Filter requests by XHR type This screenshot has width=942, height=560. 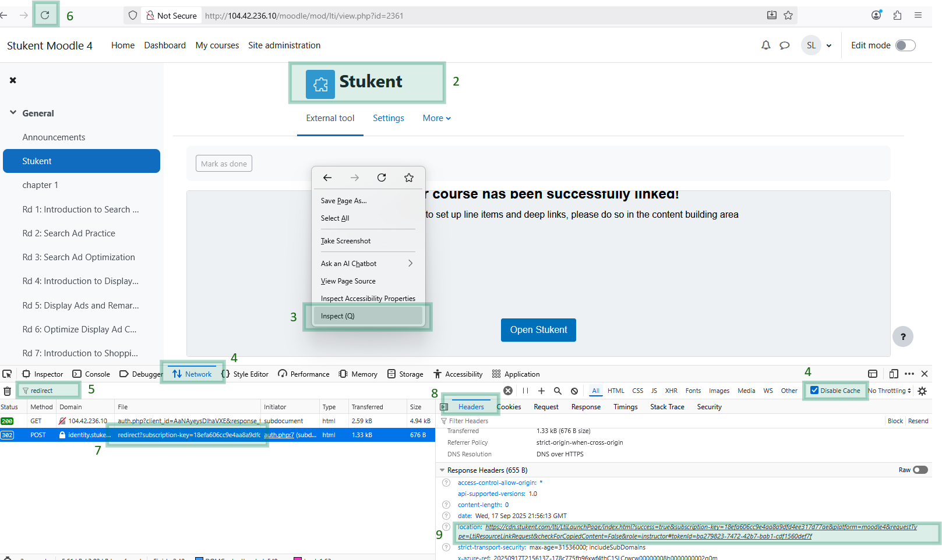pyautogui.click(x=671, y=391)
